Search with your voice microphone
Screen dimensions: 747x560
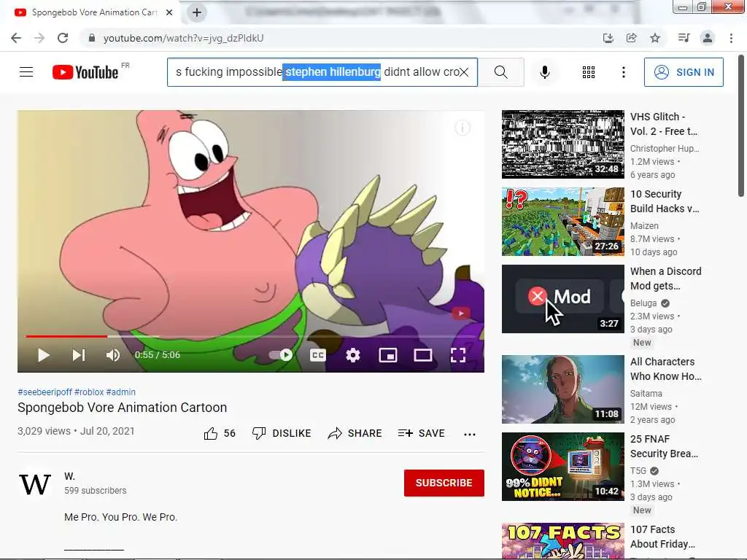545,72
